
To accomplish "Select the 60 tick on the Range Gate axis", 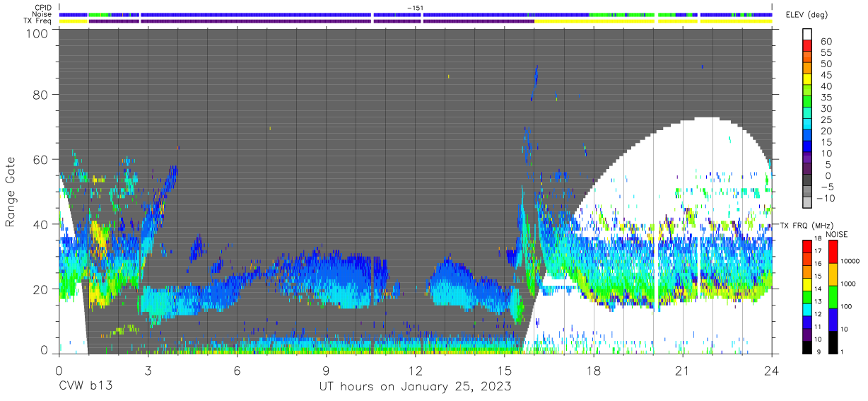I will (x=40, y=160).
